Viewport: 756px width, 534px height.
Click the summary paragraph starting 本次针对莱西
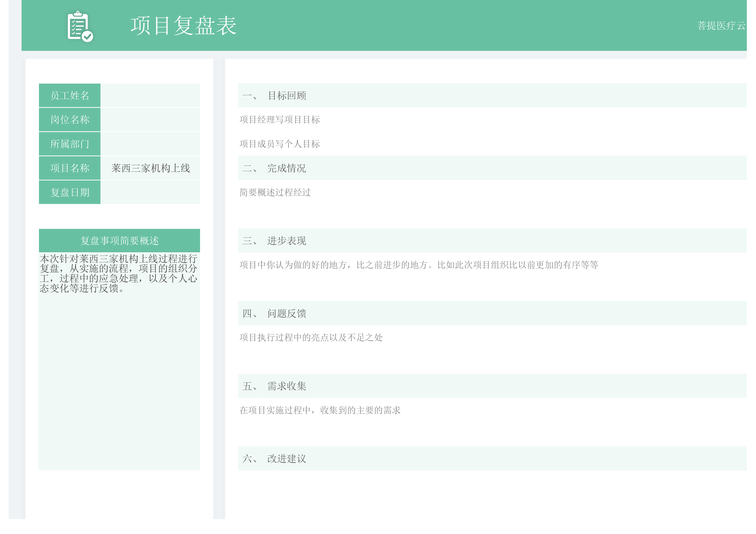click(x=119, y=273)
